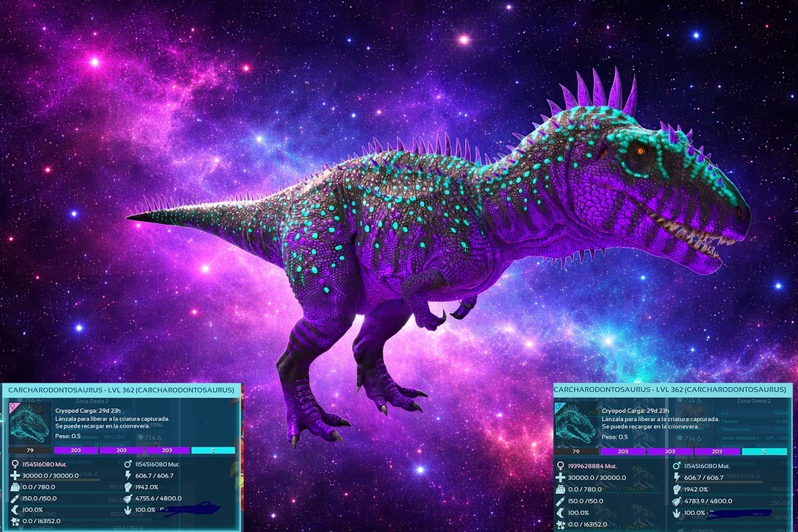The height and width of the screenshot is (532, 798).
Task: Click title bar of male Carcharodontosaurus card
Action: [672, 389]
